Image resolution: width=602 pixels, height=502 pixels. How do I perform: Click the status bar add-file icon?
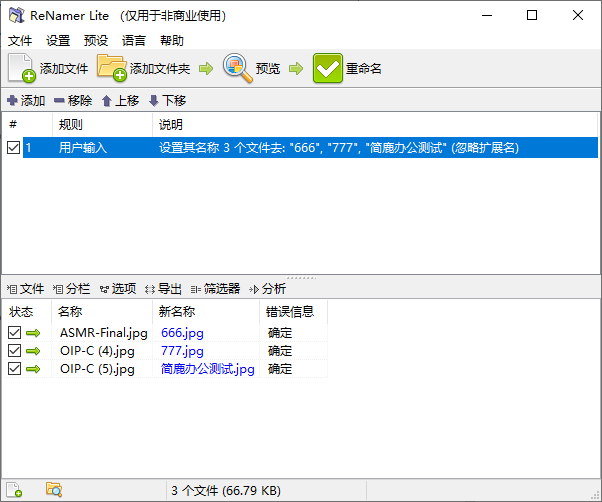(x=14, y=490)
